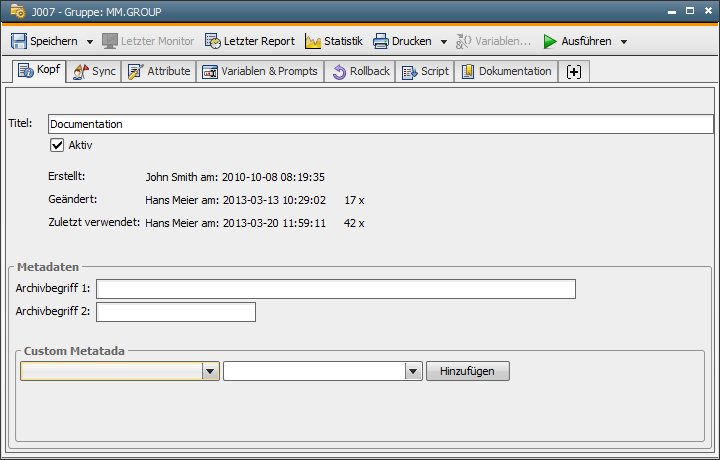Click the Geändert timestamp 2013-03-13 10:29:02
The width and height of the screenshot is (720, 460).
[x=274, y=200]
